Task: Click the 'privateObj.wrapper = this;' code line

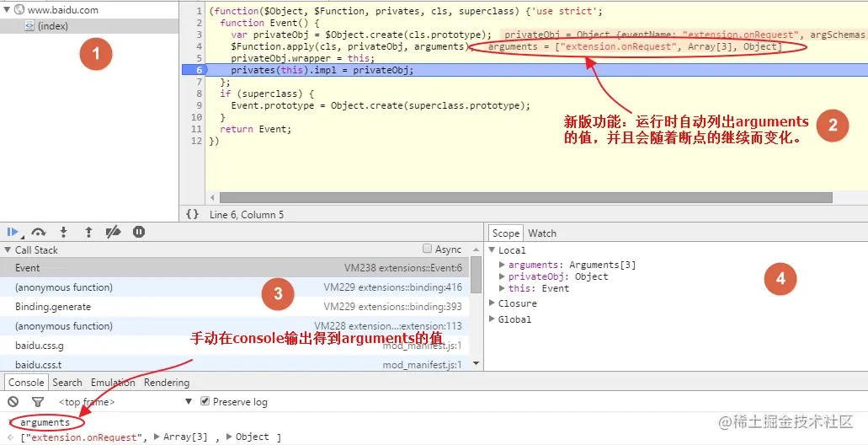Action: click(x=303, y=58)
